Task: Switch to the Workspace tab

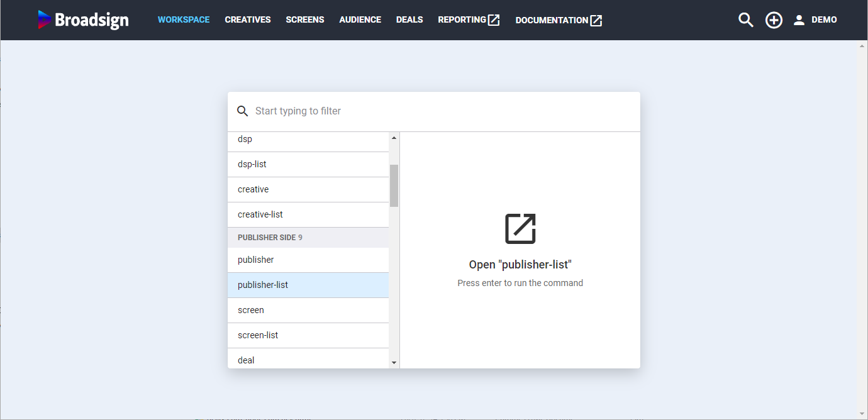Action: tap(184, 20)
